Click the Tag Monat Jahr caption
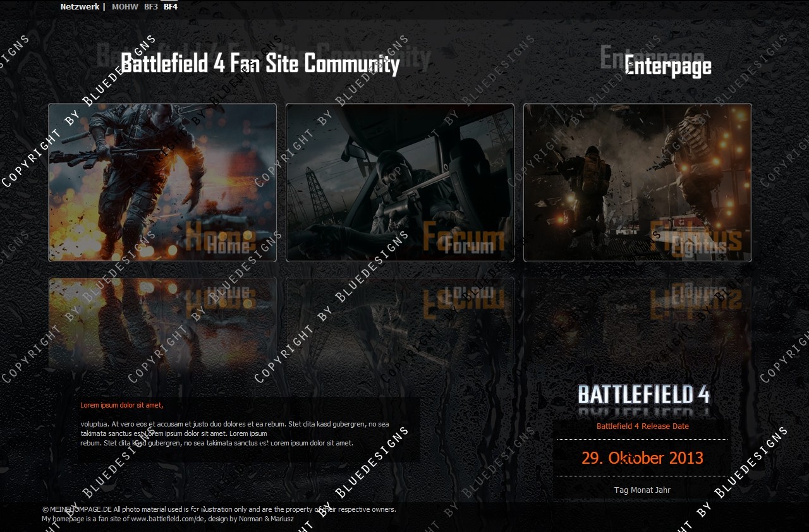The image size is (809, 532). click(x=642, y=490)
